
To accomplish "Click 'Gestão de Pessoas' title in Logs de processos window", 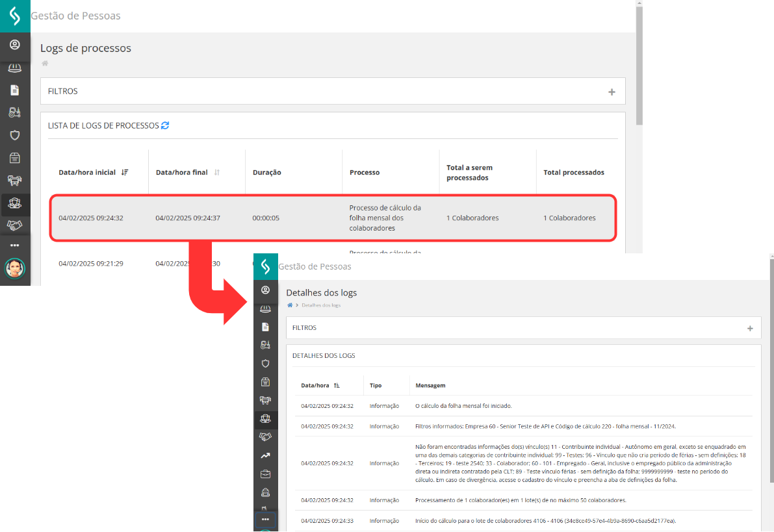I will pyautogui.click(x=75, y=16).
